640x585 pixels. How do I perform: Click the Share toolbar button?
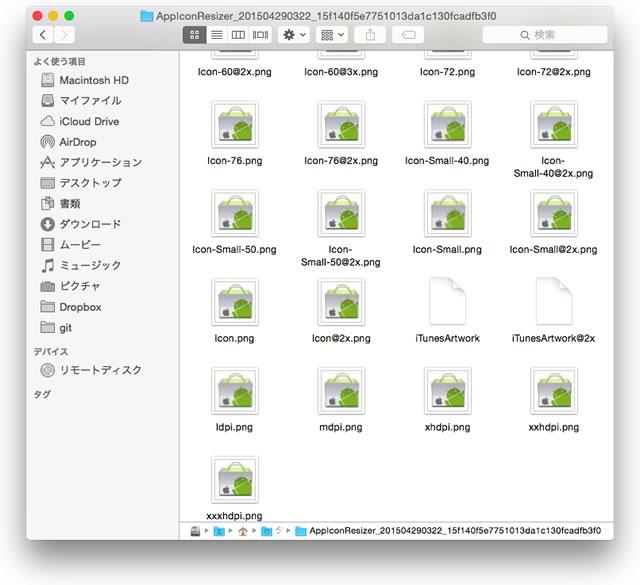click(370, 35)
